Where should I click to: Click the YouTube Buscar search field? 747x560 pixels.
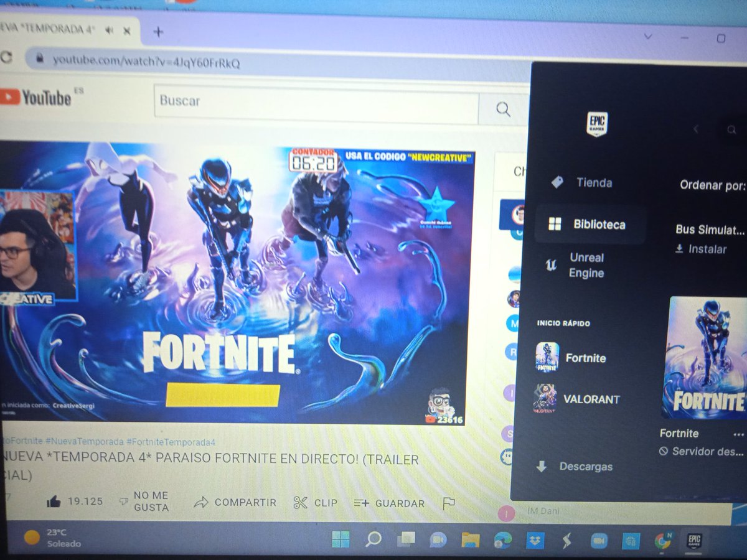point(316,101)
